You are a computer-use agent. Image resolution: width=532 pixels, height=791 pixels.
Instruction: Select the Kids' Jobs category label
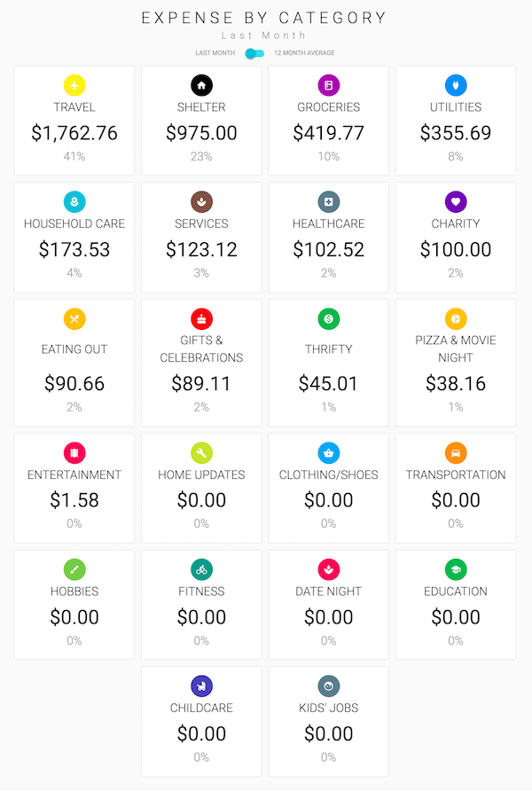pyautogui.click(x=329, y=708)
